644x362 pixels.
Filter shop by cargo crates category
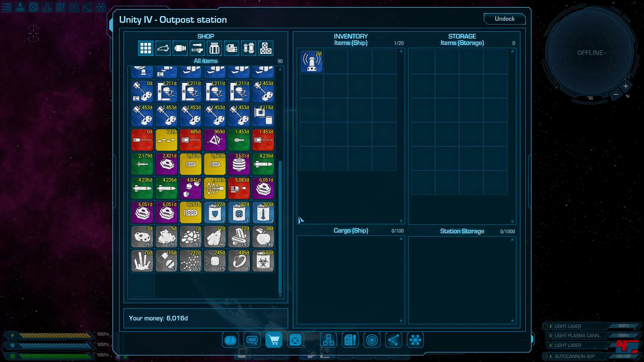[x=266, y=48]
